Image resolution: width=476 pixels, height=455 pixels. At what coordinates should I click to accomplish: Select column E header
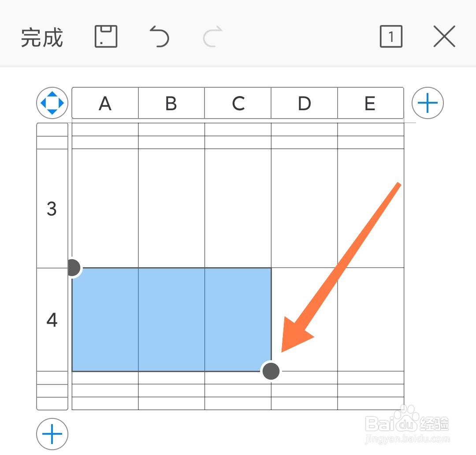(x=371, y=103)
